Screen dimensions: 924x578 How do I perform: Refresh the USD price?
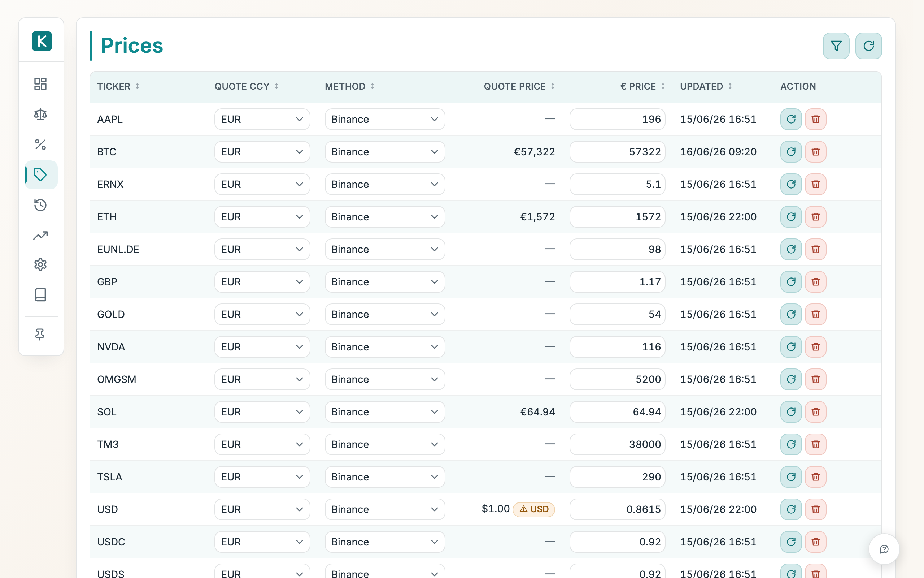point(791,509)
